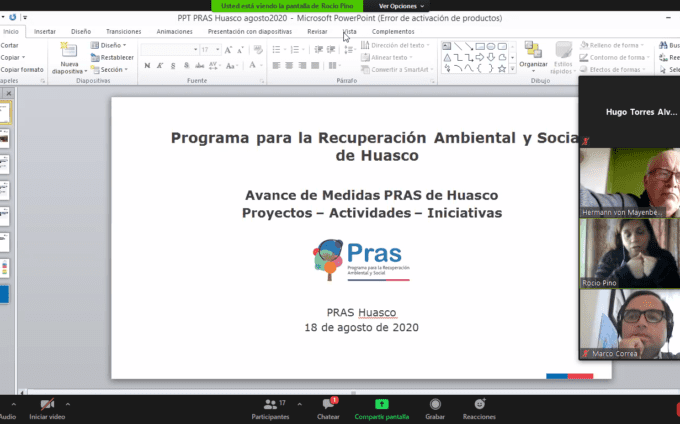Open the font size 17 dropdown
The width and height of the screenshot is (680, 424).
click(x=218, y=50)
